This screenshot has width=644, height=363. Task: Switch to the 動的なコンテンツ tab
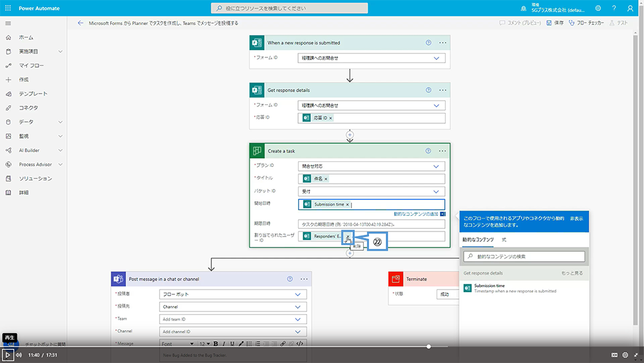(478, 240)
